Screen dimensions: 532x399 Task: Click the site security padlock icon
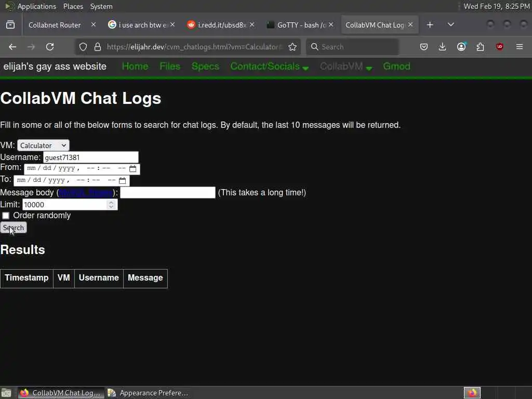tap(98, 47)
